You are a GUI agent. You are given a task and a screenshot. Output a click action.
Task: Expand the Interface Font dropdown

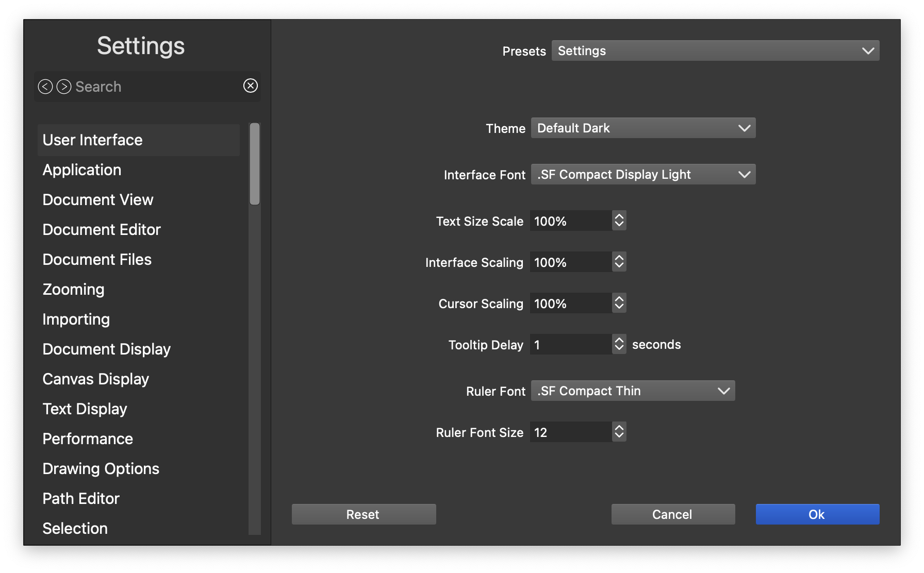pyautogui.click(x=643, y=174)
